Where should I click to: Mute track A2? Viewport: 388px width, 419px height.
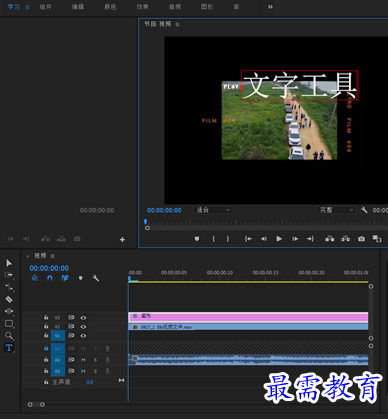click(83, 360)
